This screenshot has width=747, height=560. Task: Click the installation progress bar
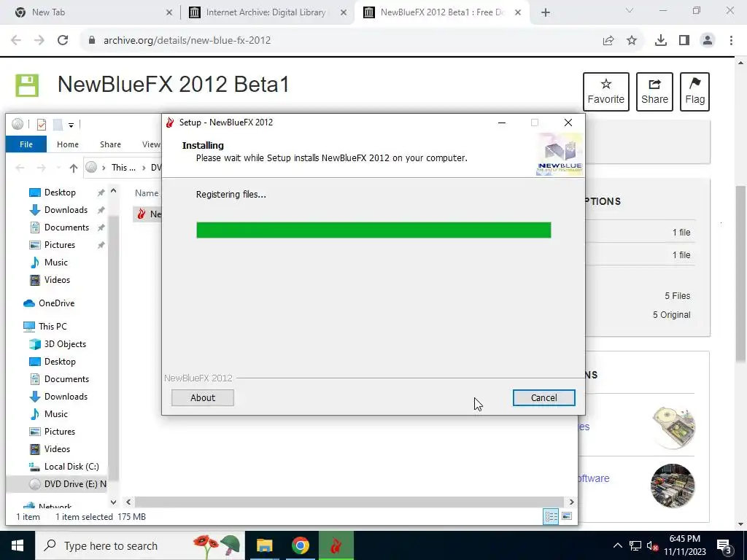(373, 230)
